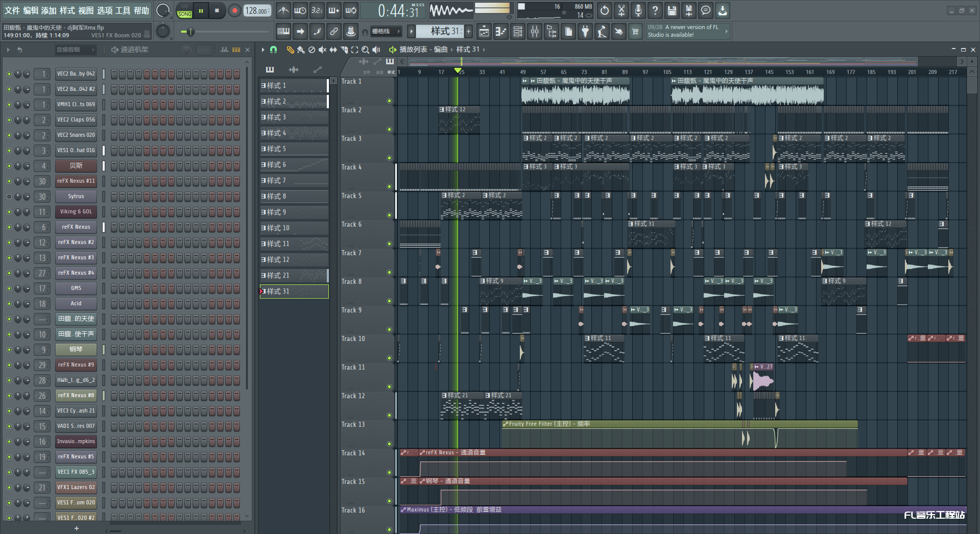
Task: Open the 文件 menu
Action: click(12, 10)
